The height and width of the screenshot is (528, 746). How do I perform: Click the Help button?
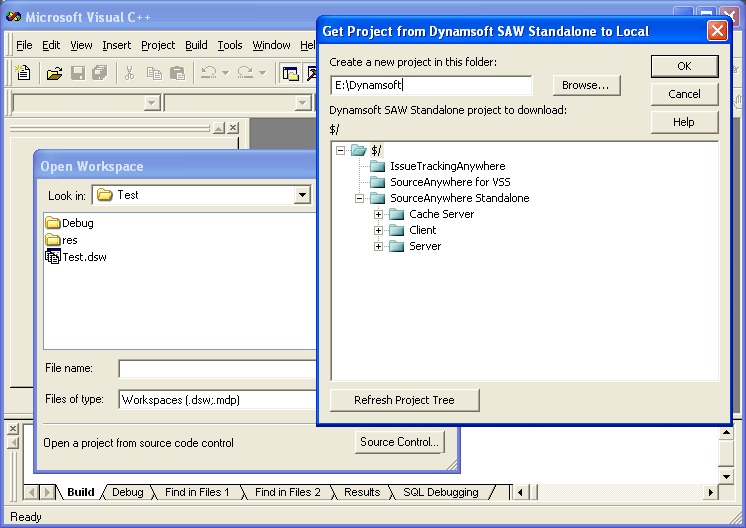[684, 122]
